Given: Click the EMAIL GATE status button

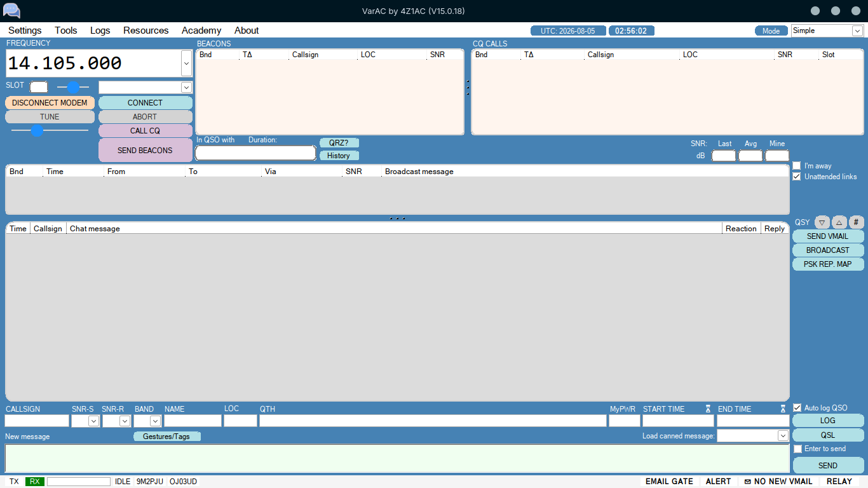Looking at the screenshot, I should click(x=669, y=482).
